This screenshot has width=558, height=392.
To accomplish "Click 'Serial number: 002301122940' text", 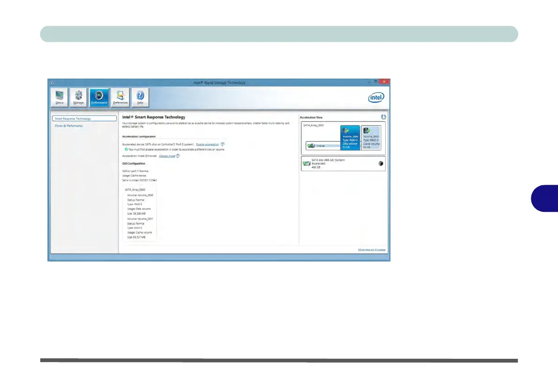I will 139,181.
